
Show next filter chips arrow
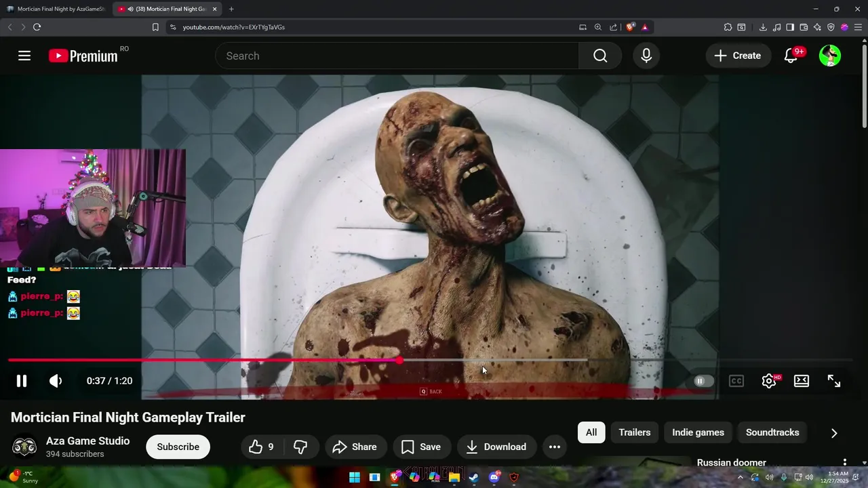pyautogui.click(x=834, y=433)
